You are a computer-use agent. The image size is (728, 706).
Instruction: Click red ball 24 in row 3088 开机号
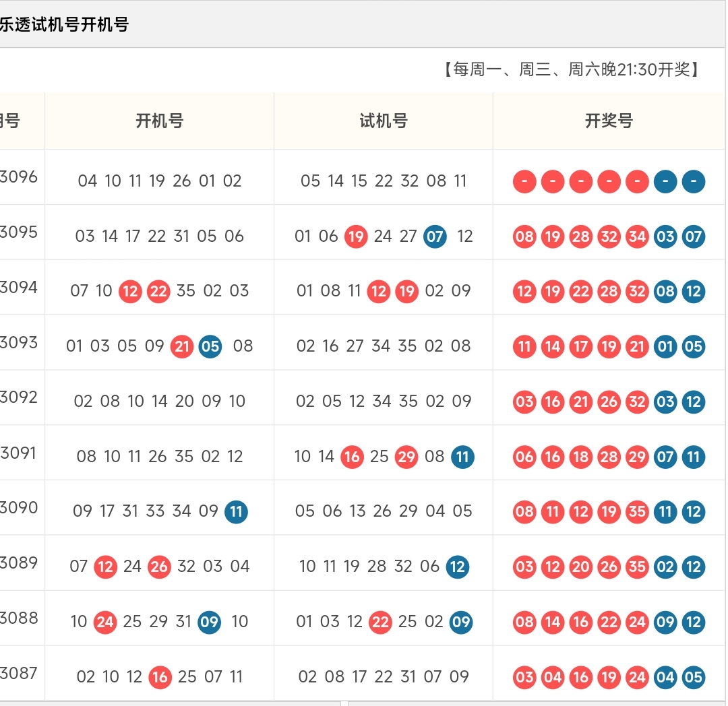click(x=105, y=622)
